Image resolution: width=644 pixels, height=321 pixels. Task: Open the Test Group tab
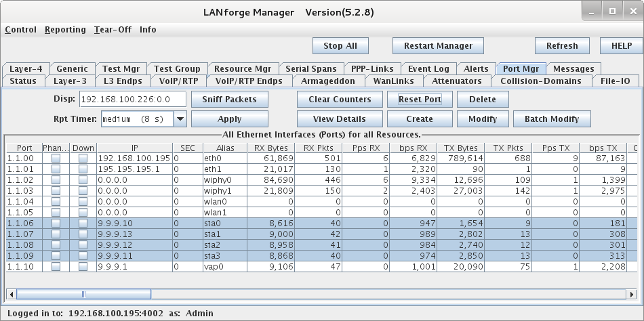177,68
